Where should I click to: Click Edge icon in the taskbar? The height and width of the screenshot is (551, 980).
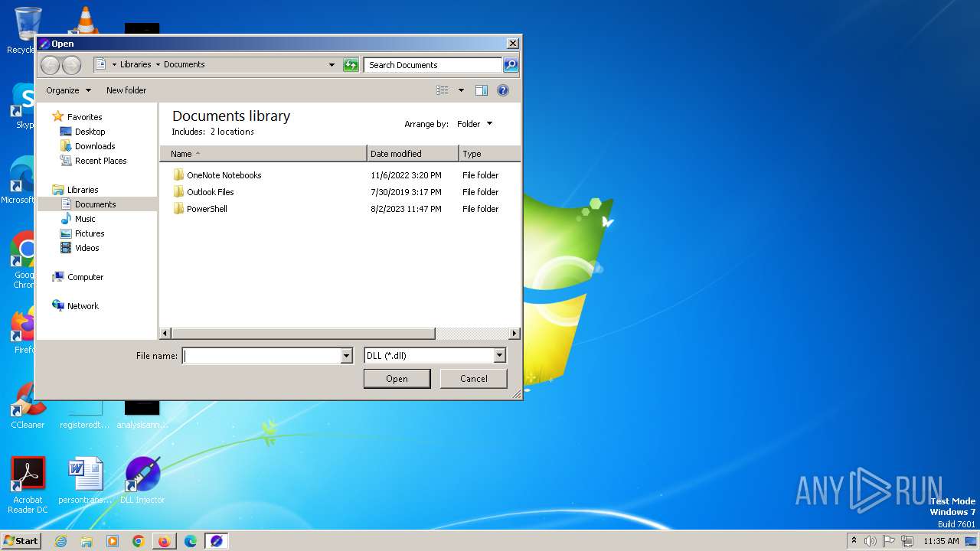[191, 541]
